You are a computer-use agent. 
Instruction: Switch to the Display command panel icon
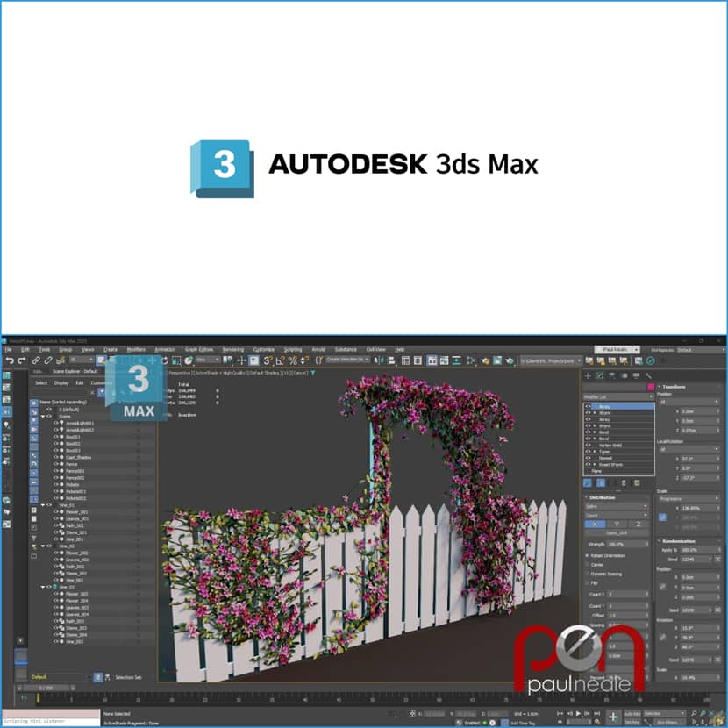(x=636, y=375)
